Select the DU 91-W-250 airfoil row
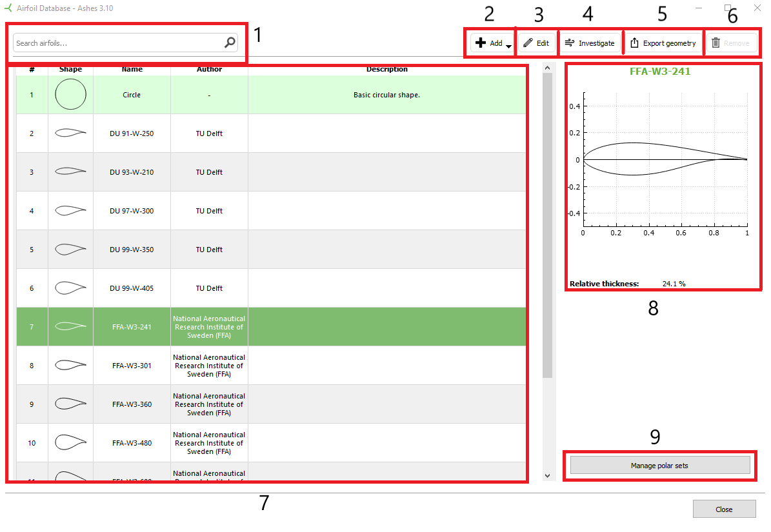 (x=132, y=133)
